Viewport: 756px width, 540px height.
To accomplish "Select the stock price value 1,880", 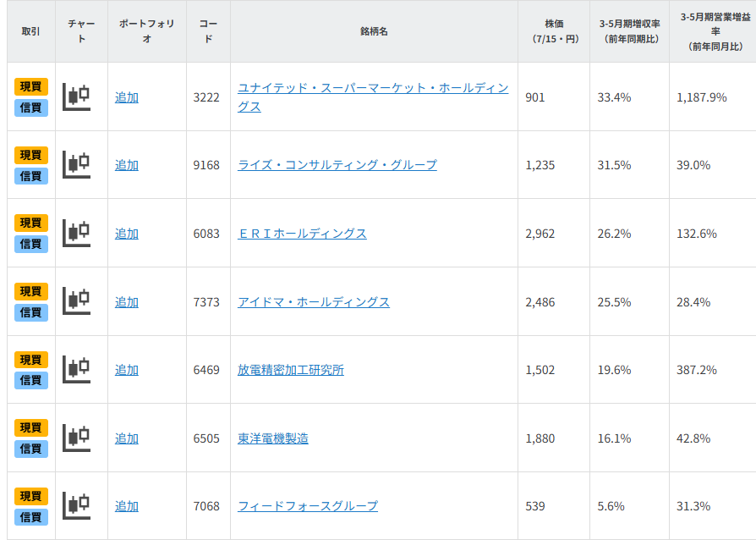I will [x=540, y=438].
